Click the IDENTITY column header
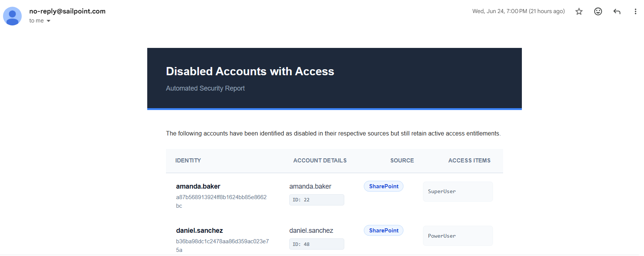This screenshot has width=644, height=256. pyautogui.click(x=188, y=161)
